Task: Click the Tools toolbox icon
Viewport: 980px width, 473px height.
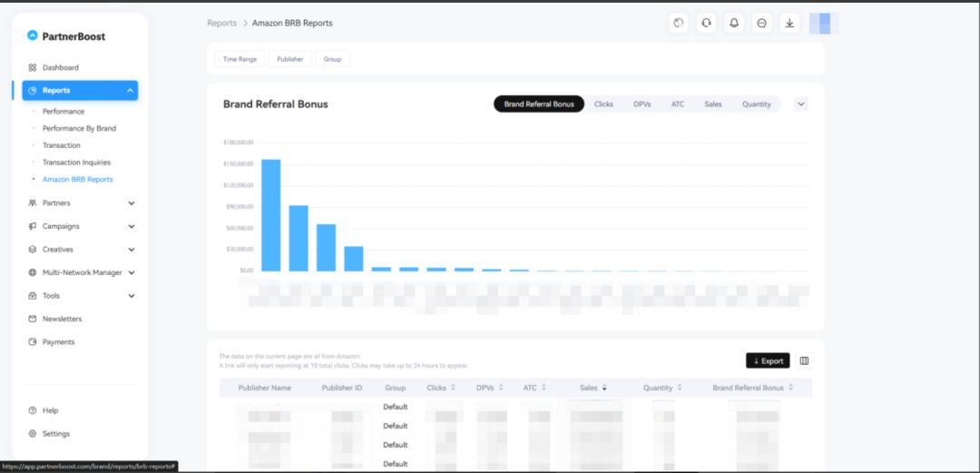Action: point(33,296)
